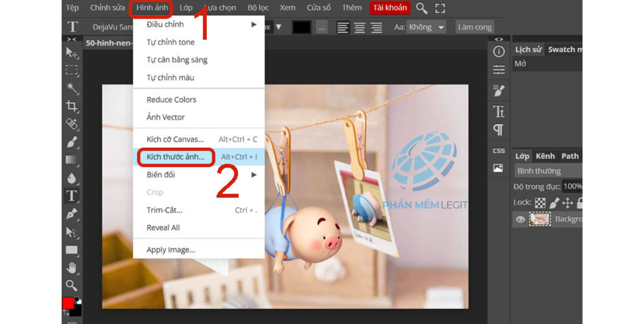Select the Spot Healing bandage tool
Viewport: 644px width, 324px height.
(72, 124)
